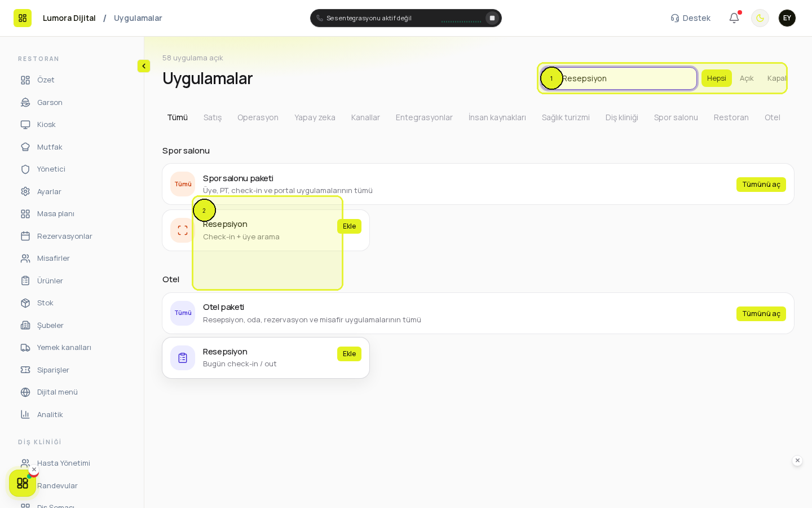
Task: Switch to the Entegrasyonlar tab
Action: [424, 117]
